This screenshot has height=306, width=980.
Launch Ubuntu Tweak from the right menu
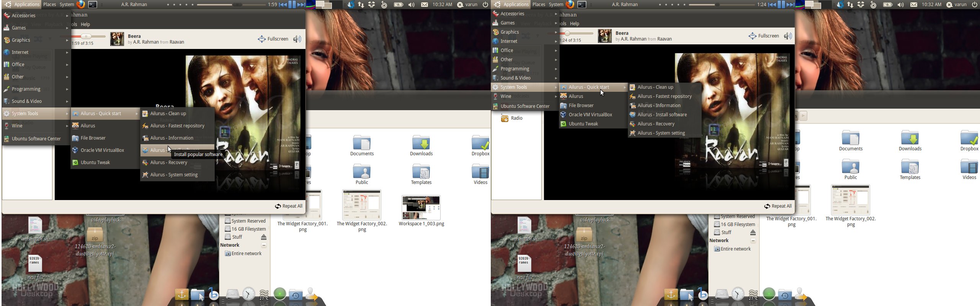click(593, 124)
